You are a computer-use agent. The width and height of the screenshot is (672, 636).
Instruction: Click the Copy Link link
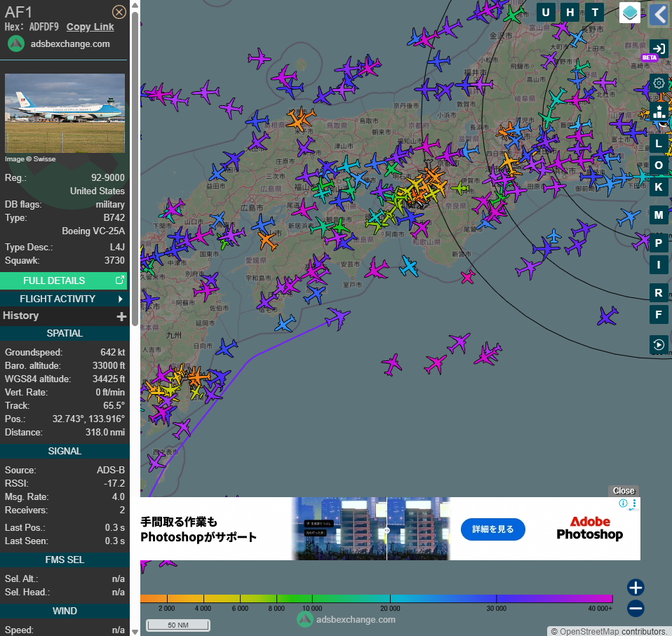(90, 27)
